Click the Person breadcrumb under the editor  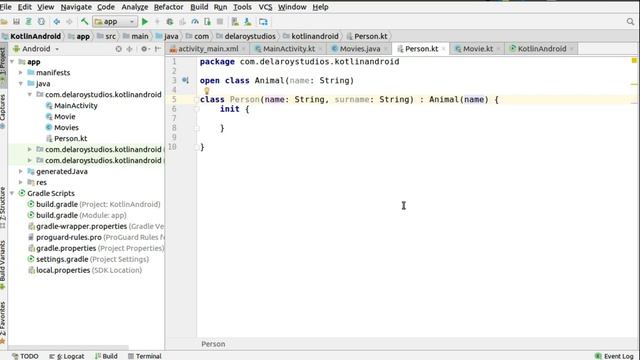point(213,344)
